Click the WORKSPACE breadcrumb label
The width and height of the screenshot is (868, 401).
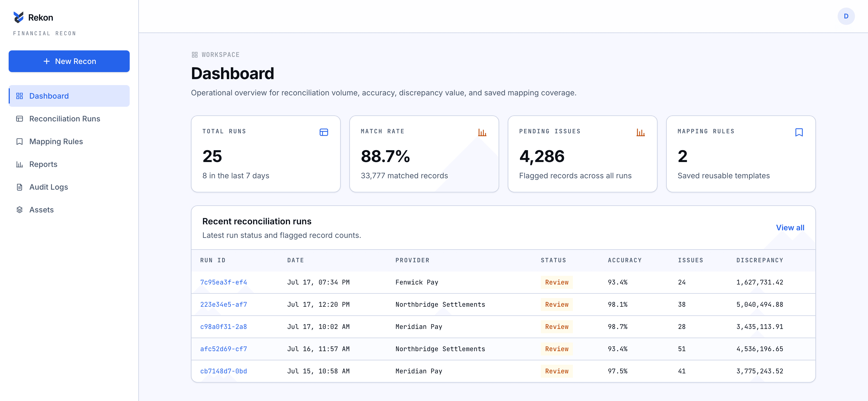point(220,54)
